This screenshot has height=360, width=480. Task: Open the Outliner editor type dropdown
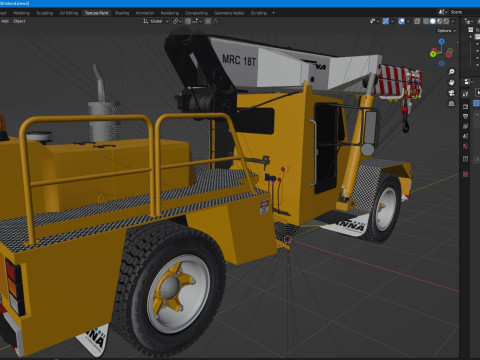coord(469,21)
